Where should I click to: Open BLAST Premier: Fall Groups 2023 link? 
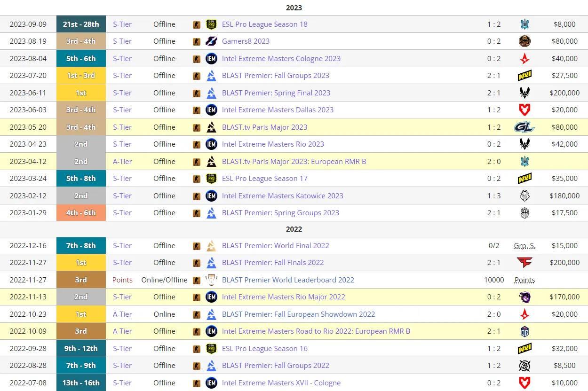(x=276, y=76)
